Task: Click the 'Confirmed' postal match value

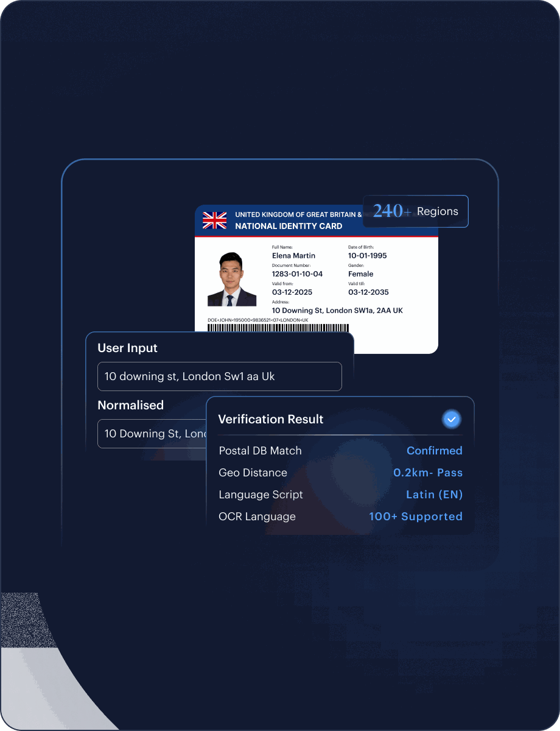Action: [435, 451]
